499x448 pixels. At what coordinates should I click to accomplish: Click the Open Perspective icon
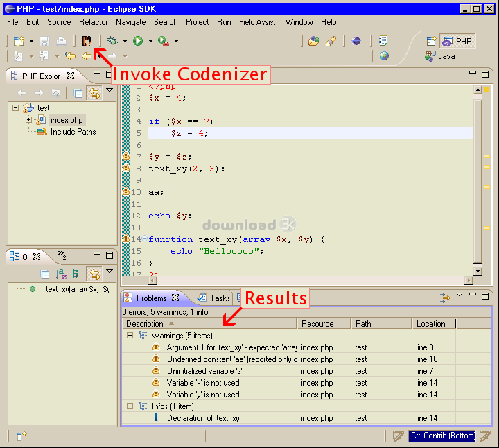[431, 41]
